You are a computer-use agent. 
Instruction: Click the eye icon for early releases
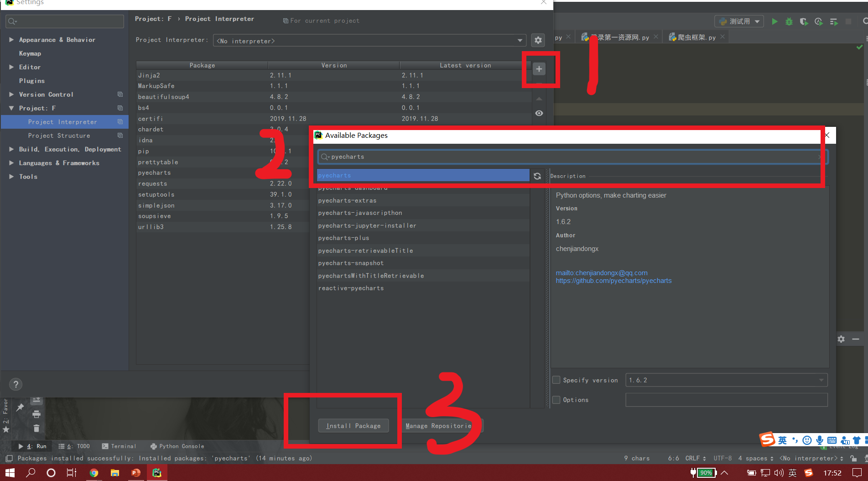click(x=539, y=113)
